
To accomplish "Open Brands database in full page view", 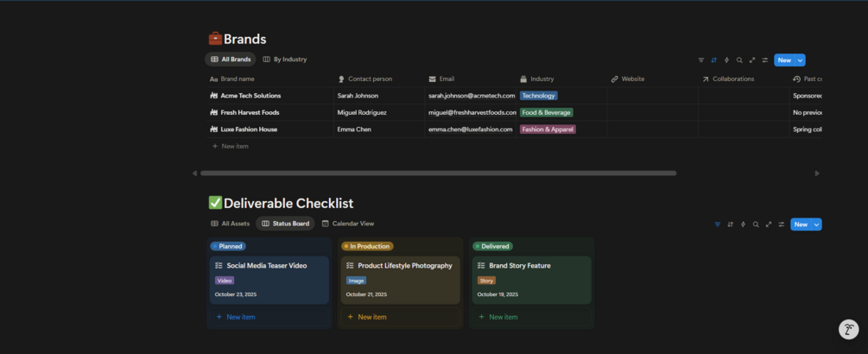I will 752,60.
